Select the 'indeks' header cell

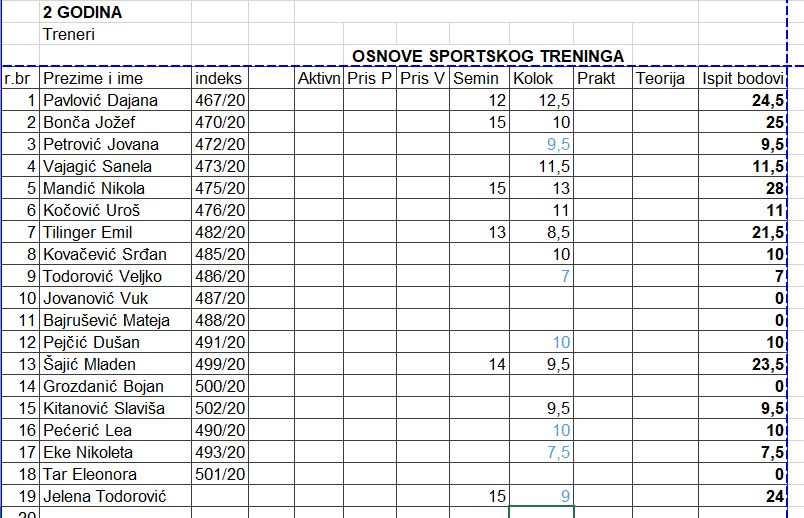coord(218,78)
